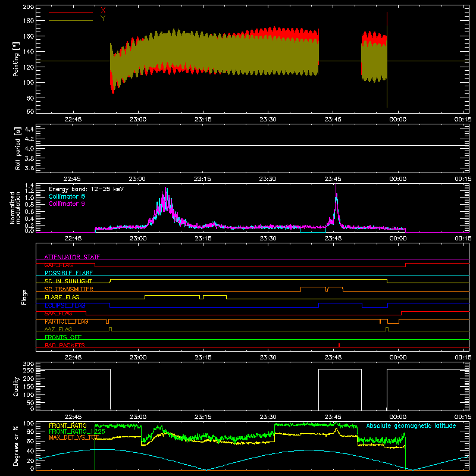Click the 200 tick on Pointing axis

(28, 7)
